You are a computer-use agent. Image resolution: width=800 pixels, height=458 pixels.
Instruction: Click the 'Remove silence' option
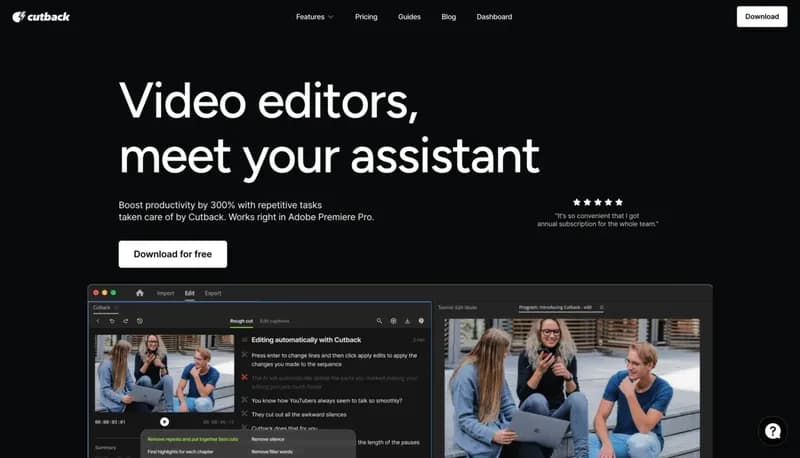pyautogui.click(x=268, y=439)
